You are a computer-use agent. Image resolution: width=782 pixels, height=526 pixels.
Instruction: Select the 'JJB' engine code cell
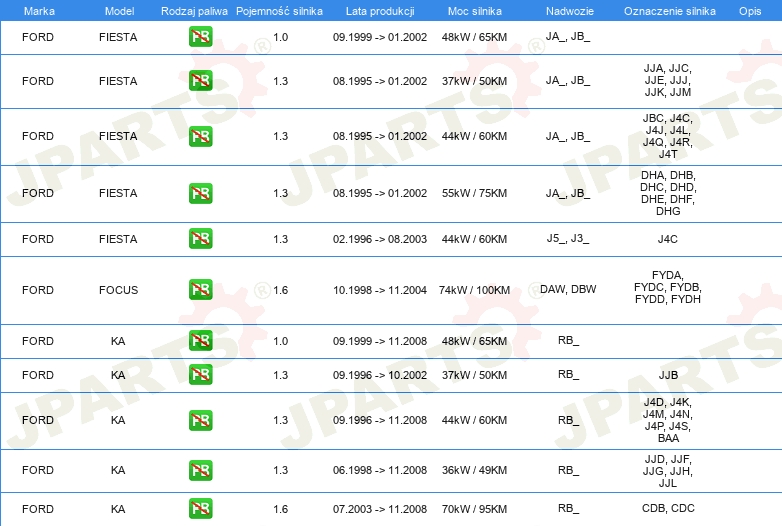(668, 375)
